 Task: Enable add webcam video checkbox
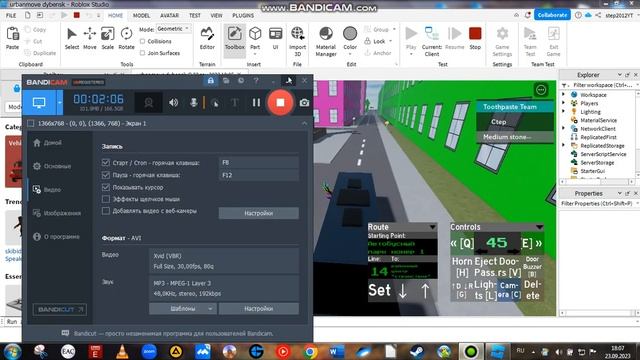coord(106,211)
